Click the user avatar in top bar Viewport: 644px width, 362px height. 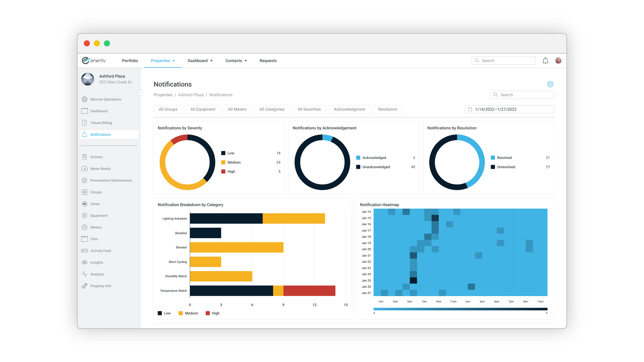558,61
